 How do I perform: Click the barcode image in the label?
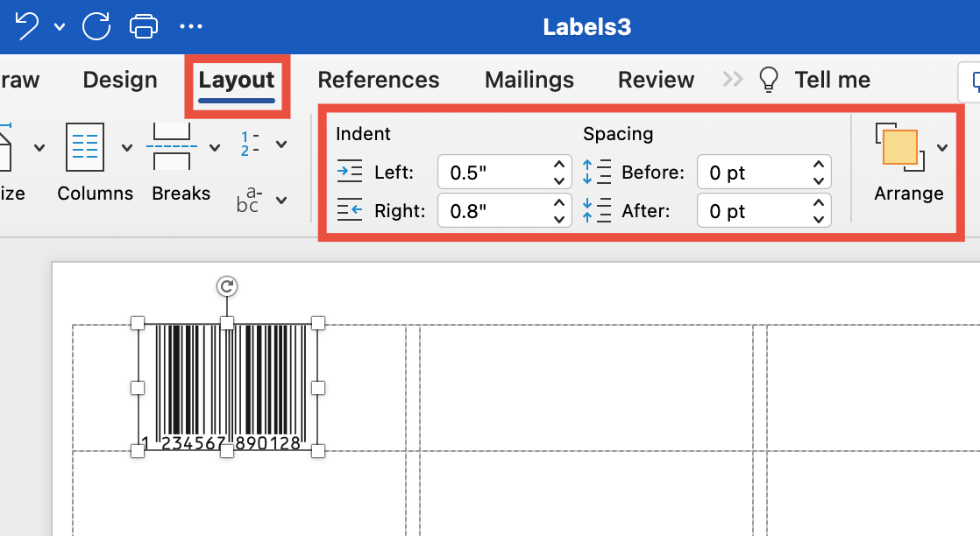click(x=228, y=387)
